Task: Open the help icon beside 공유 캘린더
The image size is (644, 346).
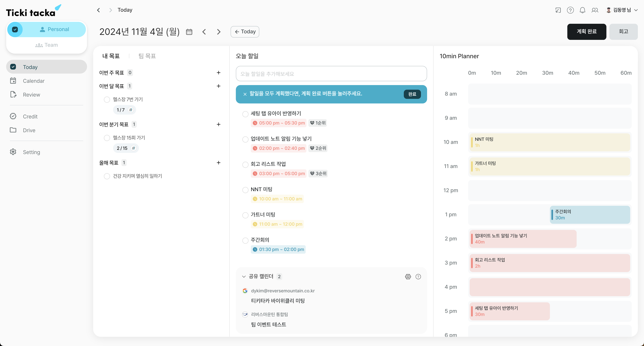Action: [418, 276]
